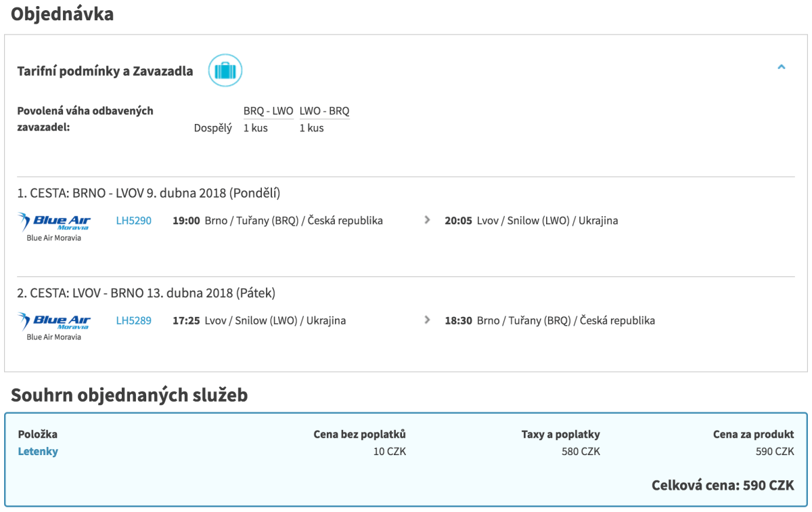Click the arrow after Brno / Tuřany departure

(427, 220)
